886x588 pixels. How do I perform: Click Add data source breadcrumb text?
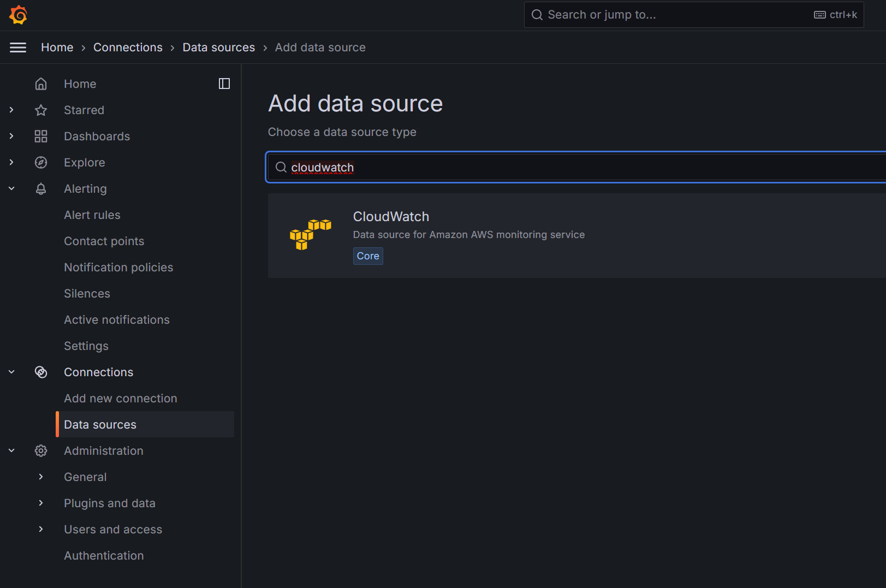320,47
